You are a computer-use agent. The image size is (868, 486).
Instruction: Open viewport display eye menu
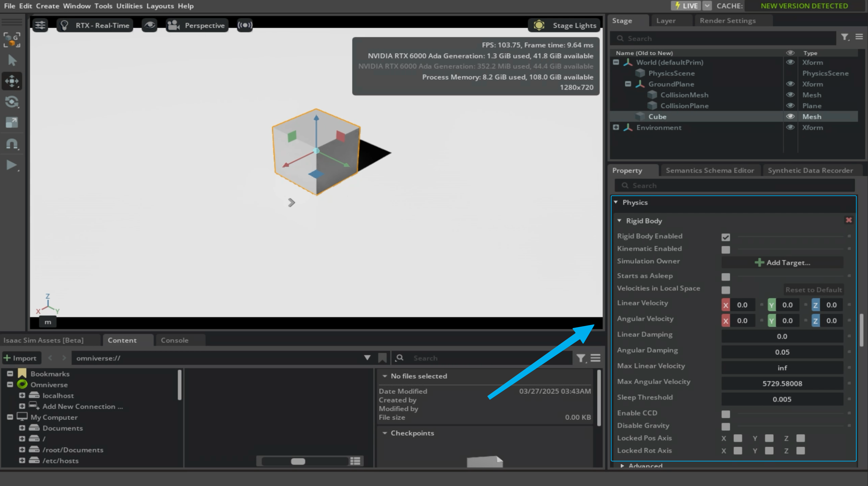(x=149, y=25)
